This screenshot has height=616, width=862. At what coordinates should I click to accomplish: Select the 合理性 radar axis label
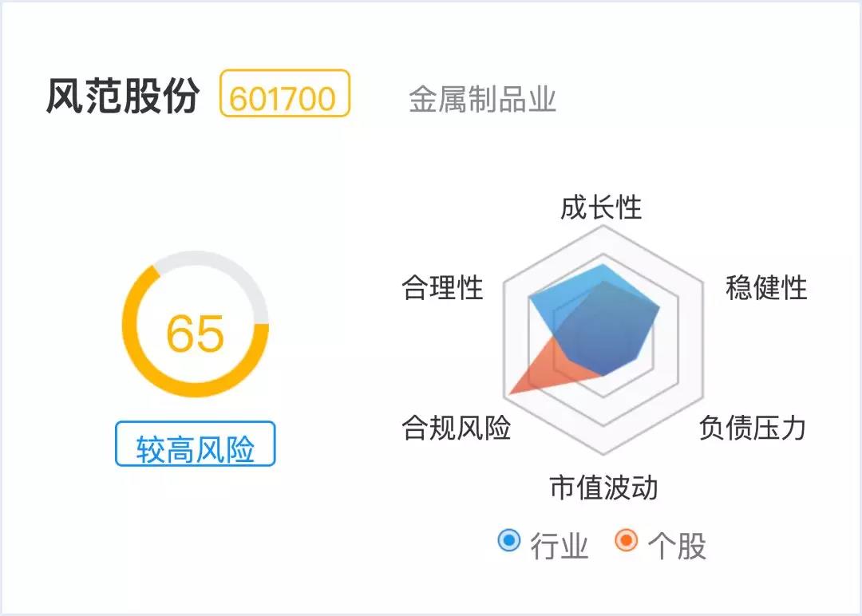click(x=443, y=287)
